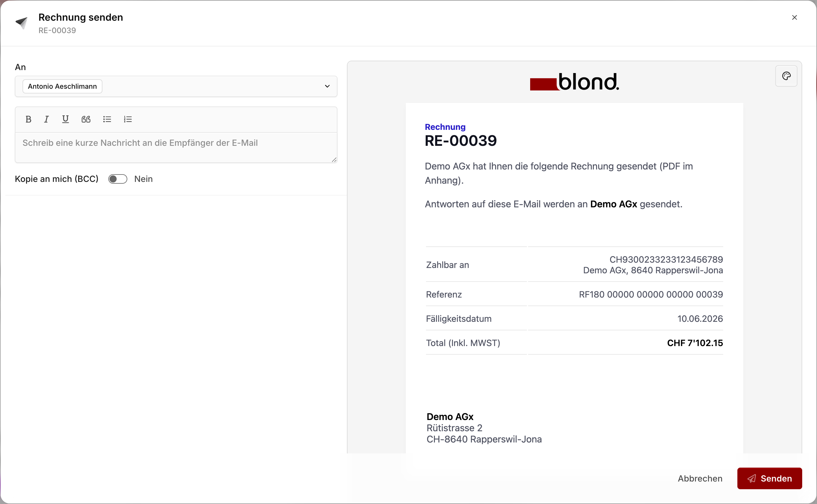Click the text area resize handle corner
This screenshot has width=817, height=504.
click(x=334, y=160)
